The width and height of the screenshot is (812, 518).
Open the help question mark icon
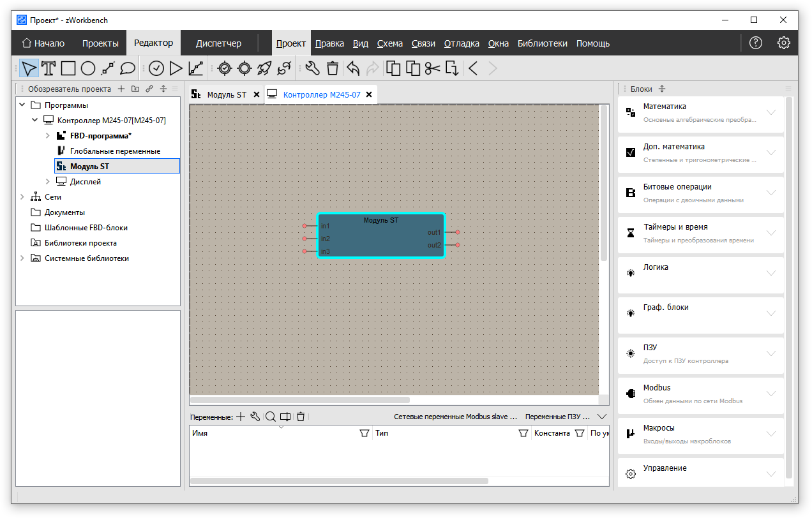pyautogui.click(x=756, y=43)
